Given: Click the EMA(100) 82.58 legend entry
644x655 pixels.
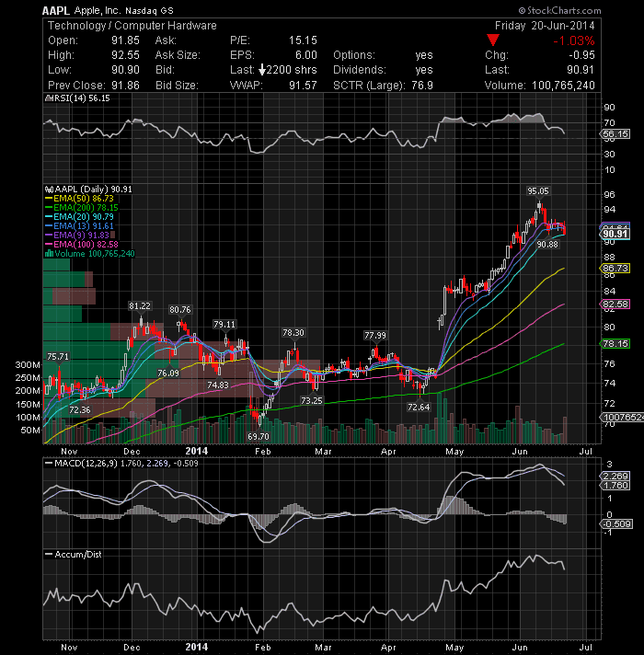Looking at the screenshot, I should (x=82, y=245).
